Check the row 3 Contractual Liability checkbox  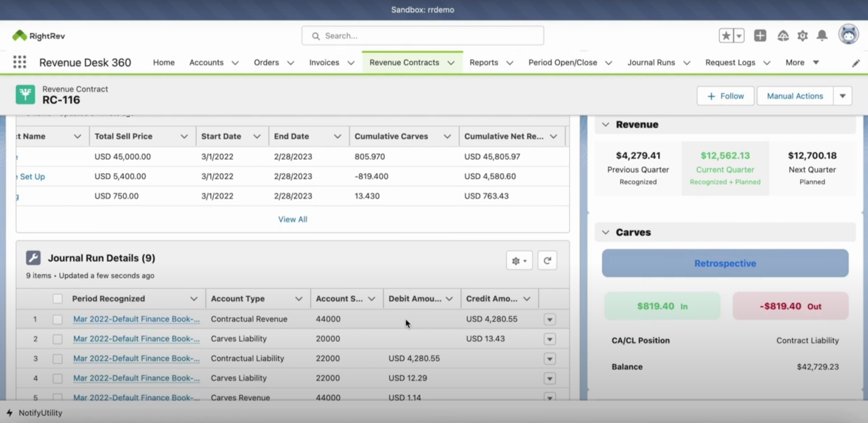pos(57,359)
